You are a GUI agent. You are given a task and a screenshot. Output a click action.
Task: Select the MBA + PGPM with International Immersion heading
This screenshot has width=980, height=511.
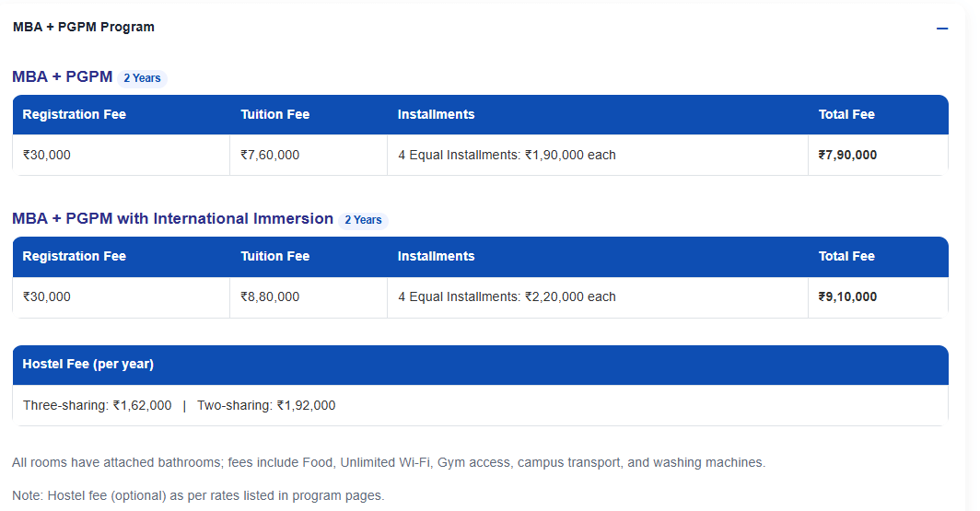point(172,219)
